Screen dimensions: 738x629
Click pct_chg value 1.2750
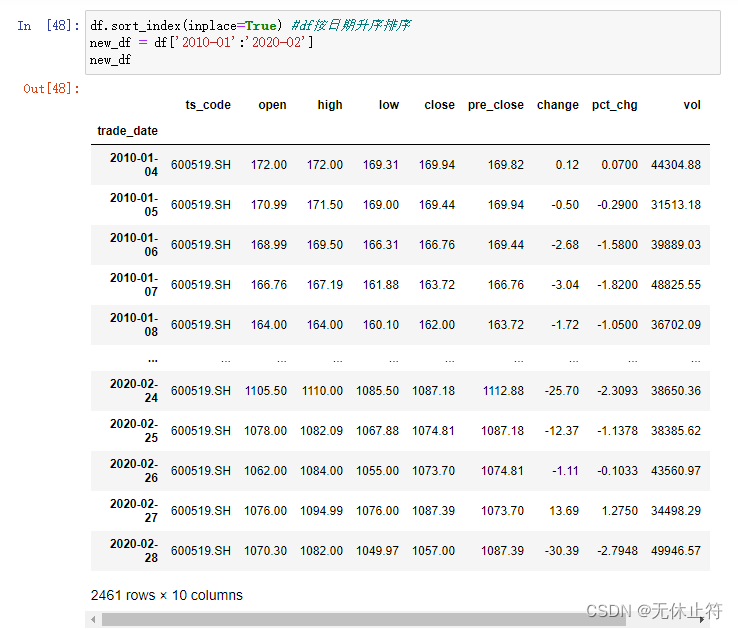pyautogui.click(x=619, y=511)
